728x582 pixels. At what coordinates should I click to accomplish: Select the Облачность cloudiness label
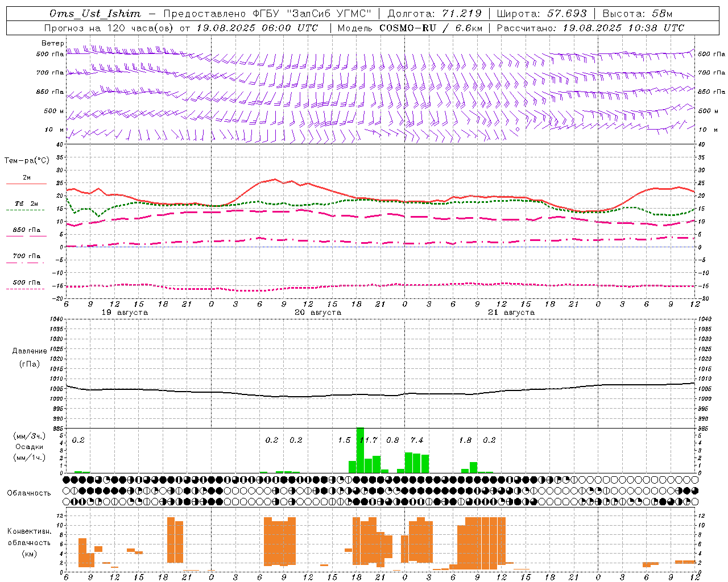[29, 493]
